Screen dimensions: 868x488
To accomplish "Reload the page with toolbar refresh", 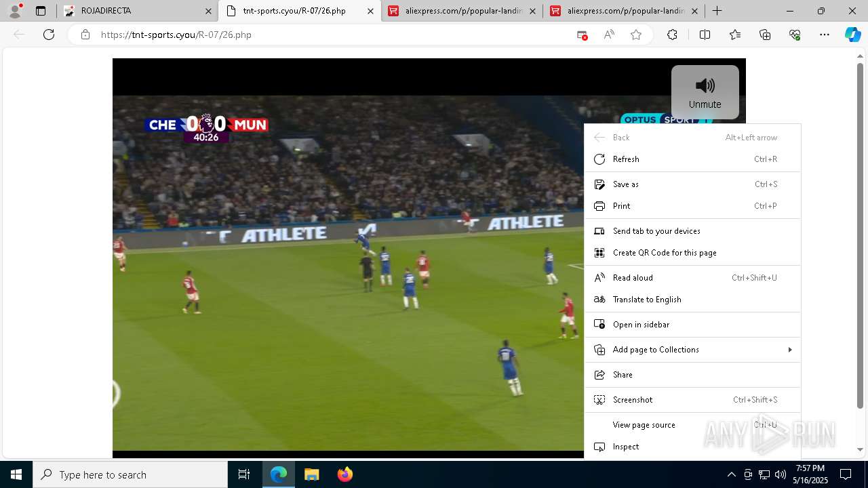I will point(49,35).
